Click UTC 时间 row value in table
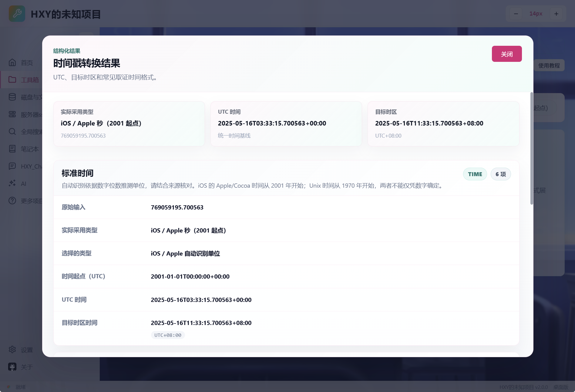 coord(201,300)
